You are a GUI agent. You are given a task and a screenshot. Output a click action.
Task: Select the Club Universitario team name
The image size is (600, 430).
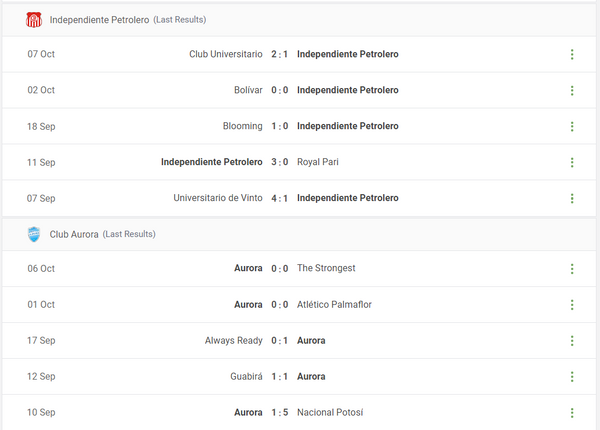[x=226, y=54]
